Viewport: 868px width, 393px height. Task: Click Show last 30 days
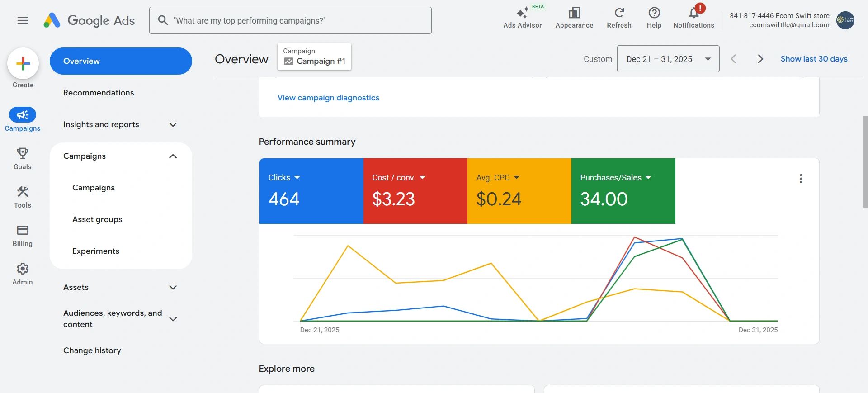814,59
